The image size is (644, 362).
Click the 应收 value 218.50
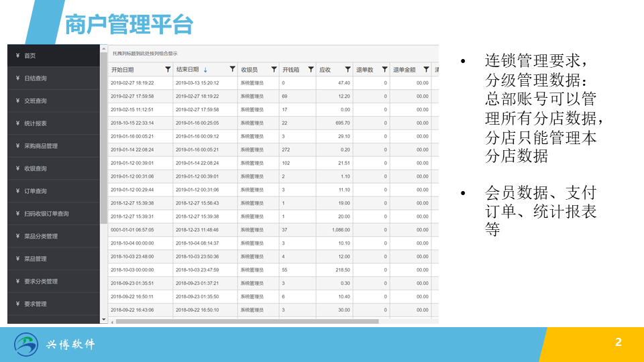(x=343, y=269)
